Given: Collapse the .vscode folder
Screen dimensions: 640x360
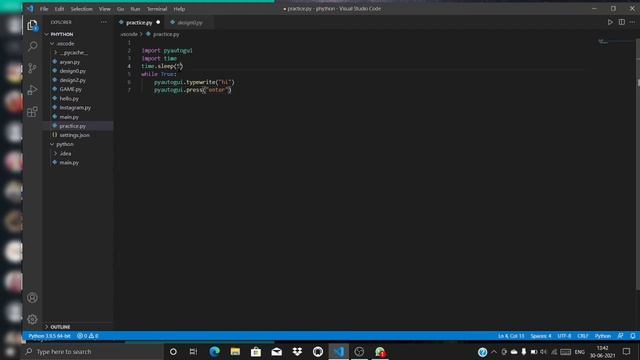Looking at the screenshot, I should pyautogui.click(x=63, y=43).
